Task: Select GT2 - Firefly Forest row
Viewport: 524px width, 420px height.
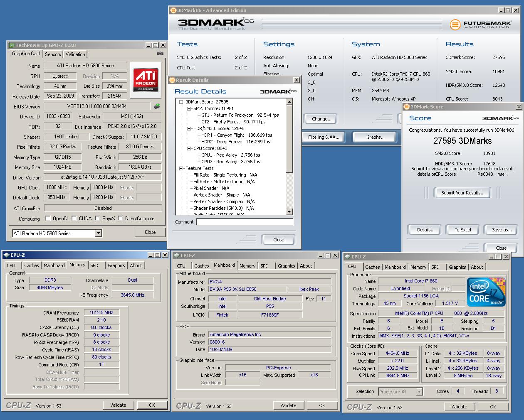Action: point(238,122)
